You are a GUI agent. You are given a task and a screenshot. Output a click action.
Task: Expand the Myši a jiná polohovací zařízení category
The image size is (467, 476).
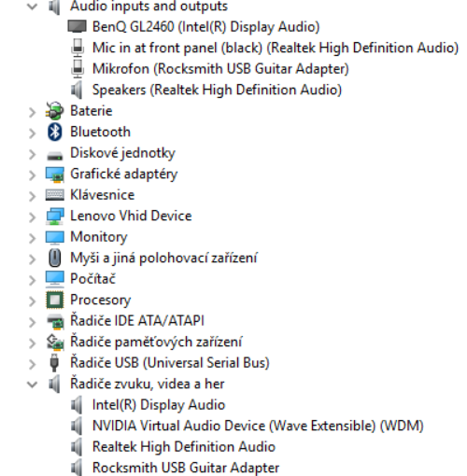coord(32,259)
